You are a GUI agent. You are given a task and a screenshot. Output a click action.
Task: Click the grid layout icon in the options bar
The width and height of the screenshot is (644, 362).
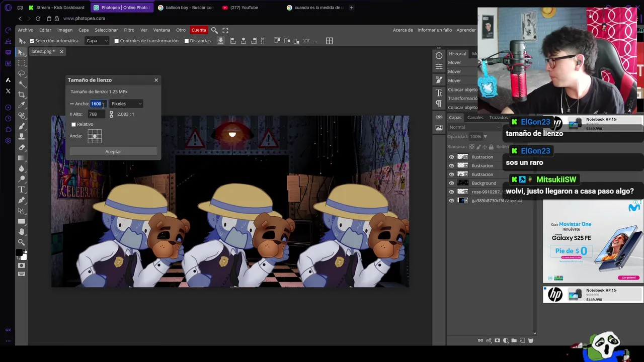tap(329, 41)
